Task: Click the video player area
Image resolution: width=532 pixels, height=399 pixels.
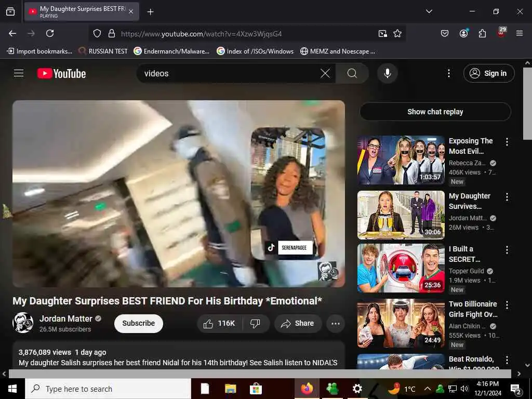Action: coord(179,194)
